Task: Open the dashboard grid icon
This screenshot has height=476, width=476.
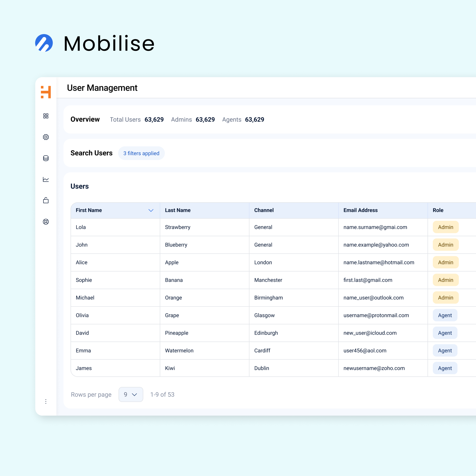Action: (46, 116)
